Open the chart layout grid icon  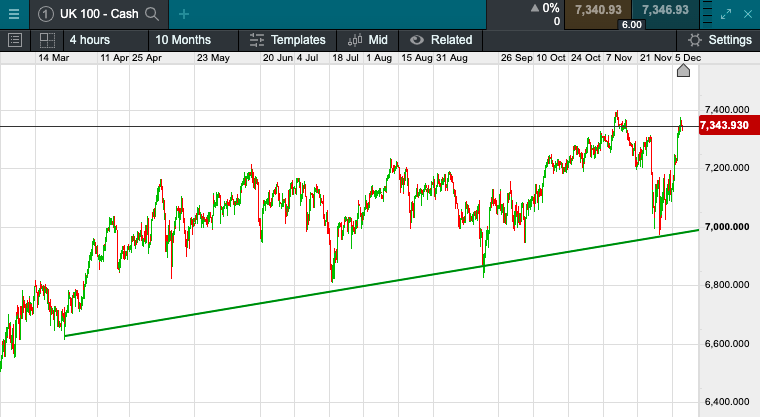(46, 40)
